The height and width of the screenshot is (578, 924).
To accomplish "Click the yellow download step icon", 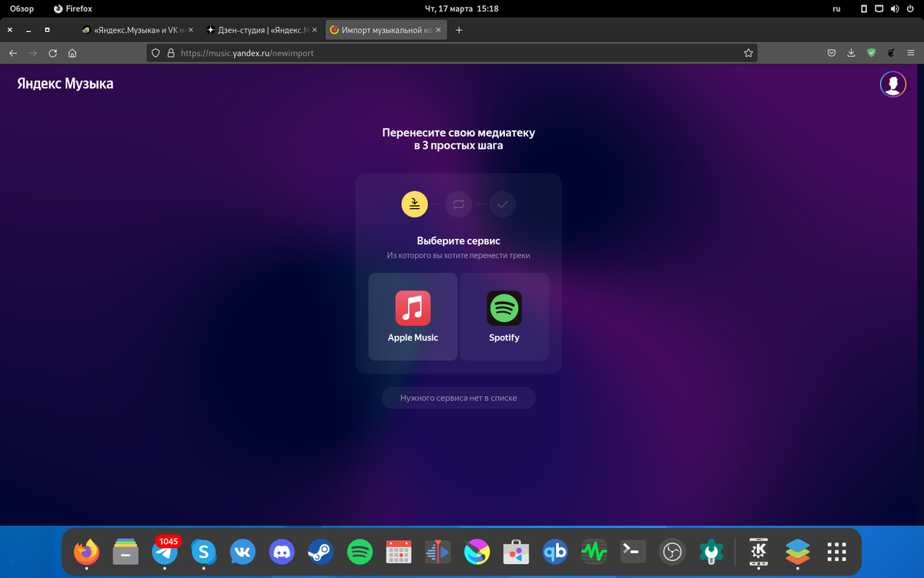I will tap(414, 204).
